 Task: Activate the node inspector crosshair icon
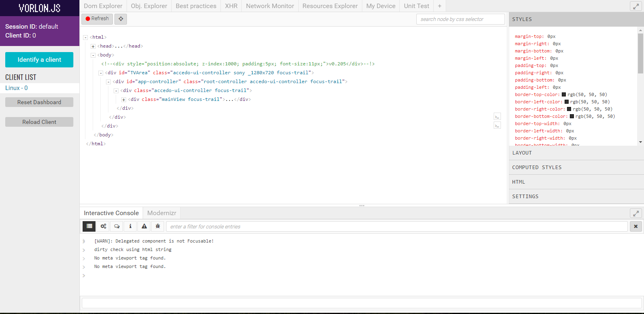tap(121, 19)
